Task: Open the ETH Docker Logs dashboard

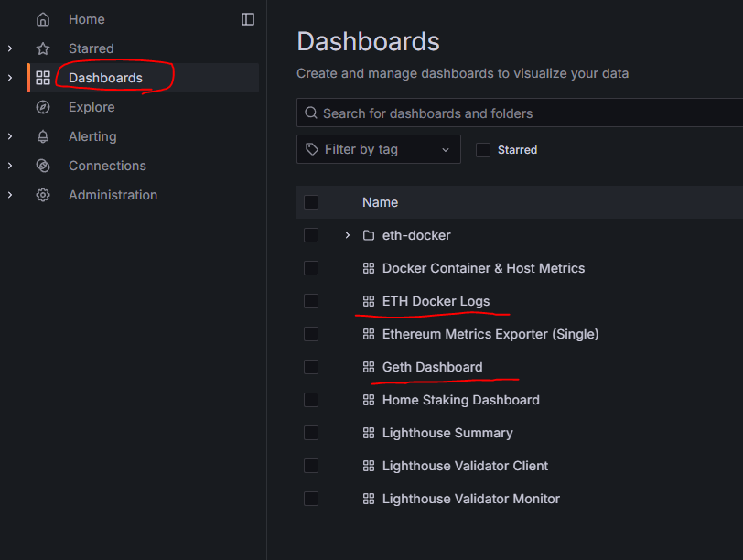Action: (436, 301)
